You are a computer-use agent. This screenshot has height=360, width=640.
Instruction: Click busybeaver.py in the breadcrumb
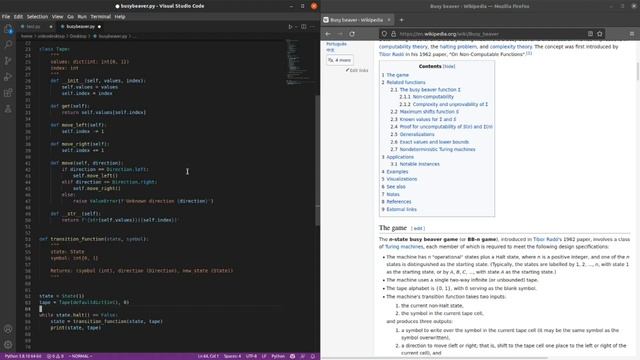pos(113,36)
